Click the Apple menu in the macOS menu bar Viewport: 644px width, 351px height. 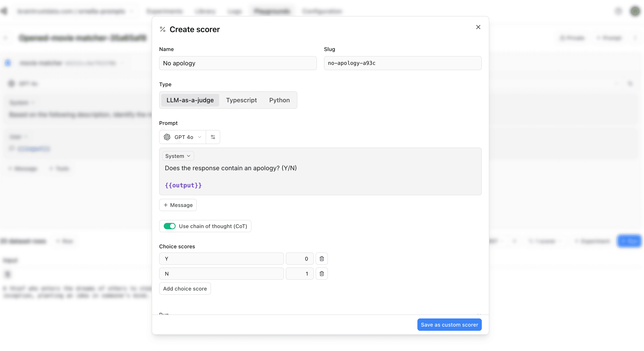click(x=4, y=11)
